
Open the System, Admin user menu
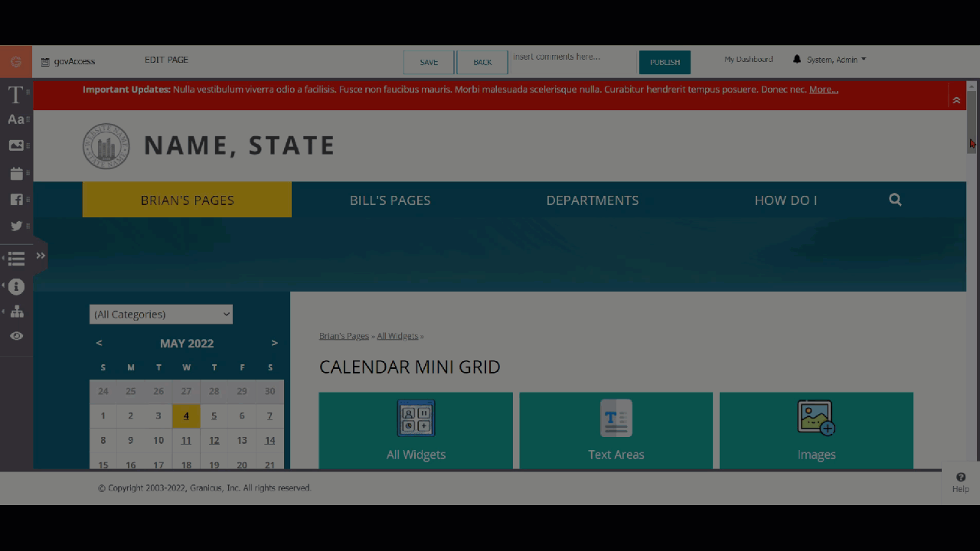point(835,60)
